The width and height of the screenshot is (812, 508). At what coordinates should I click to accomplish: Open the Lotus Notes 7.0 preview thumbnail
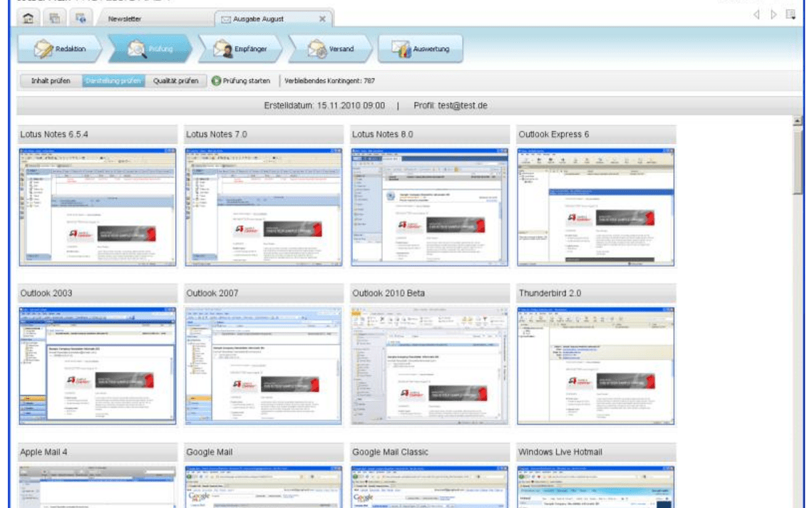(264, 207)
